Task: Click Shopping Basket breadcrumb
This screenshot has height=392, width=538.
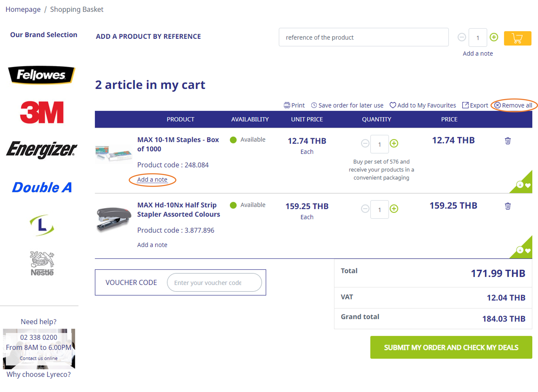Action: click(x=77, y=9)
